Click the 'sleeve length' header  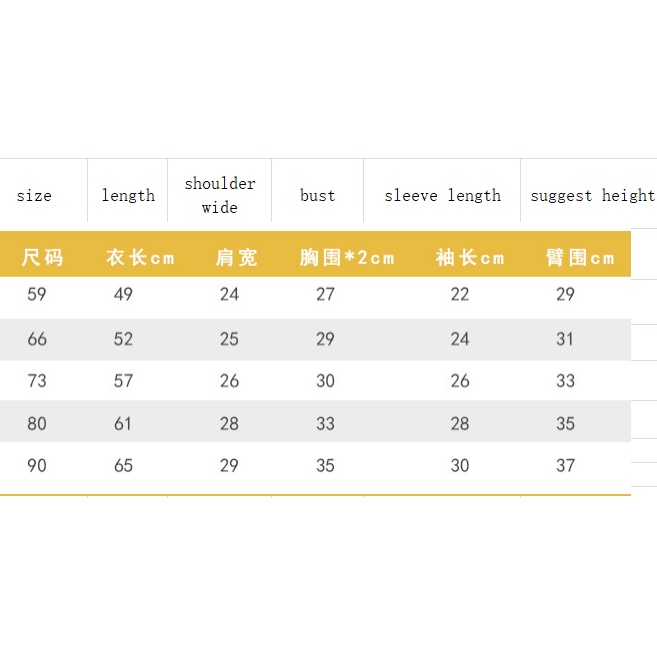tap(442, 196)
